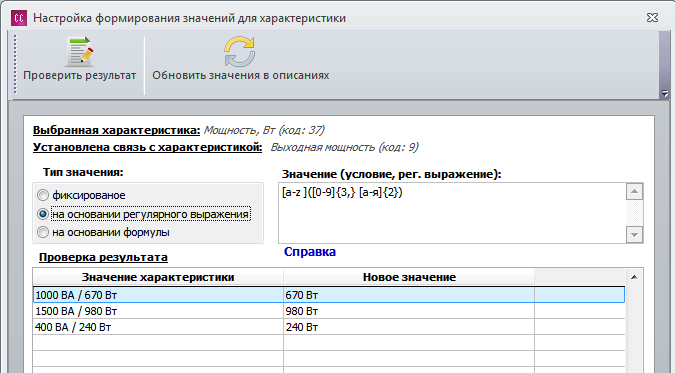Click the results table scroll up arrow
Viewport: 675px width, 373px height.
coord(634,277)
